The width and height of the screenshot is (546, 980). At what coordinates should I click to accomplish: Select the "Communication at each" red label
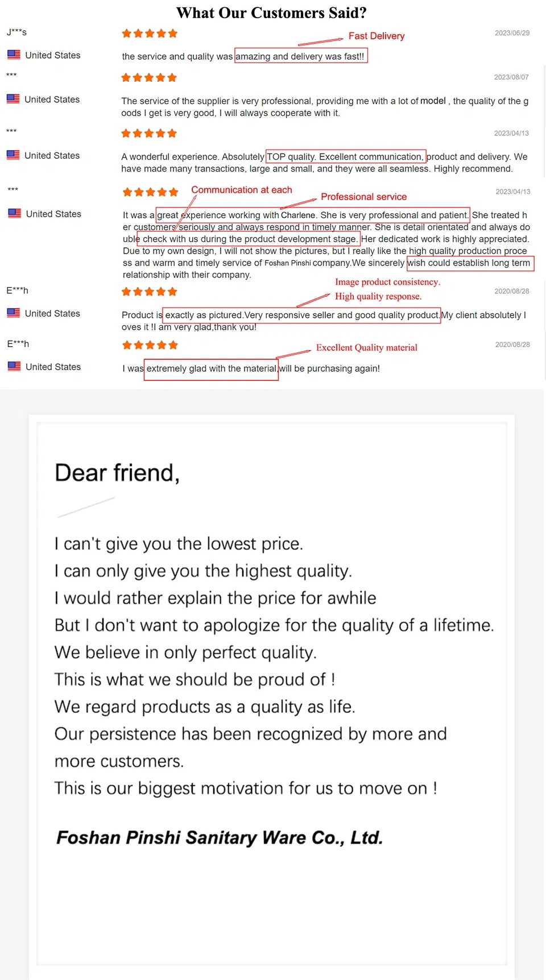[241, 190]
